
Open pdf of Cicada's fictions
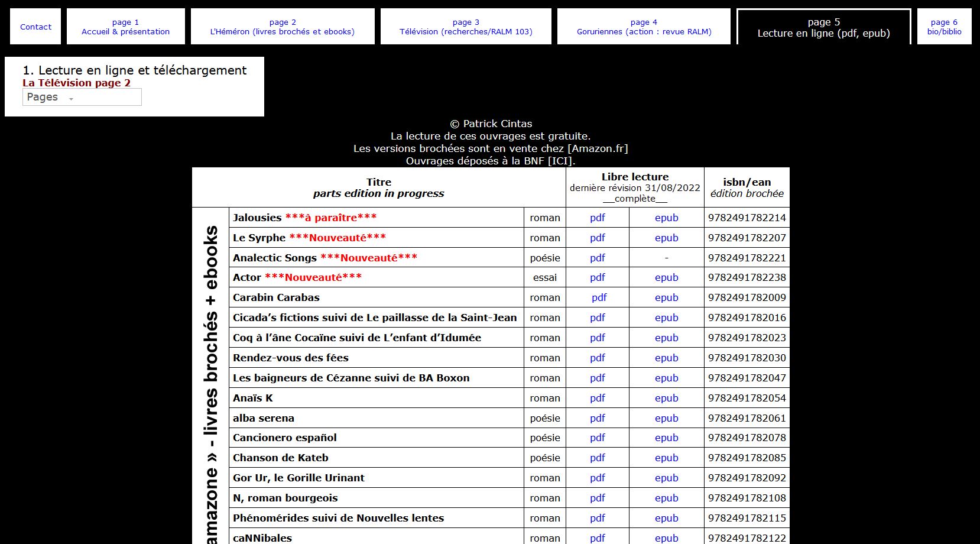point(597,318)
